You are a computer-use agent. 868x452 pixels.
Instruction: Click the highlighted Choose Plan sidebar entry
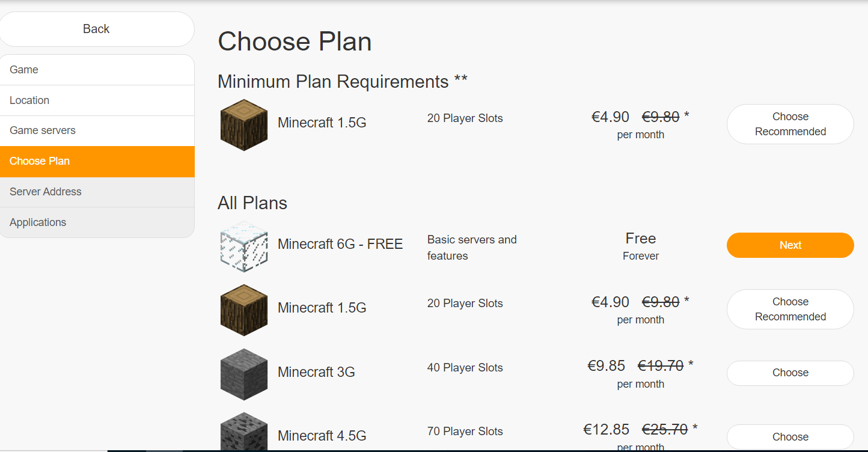coord(40,161)
